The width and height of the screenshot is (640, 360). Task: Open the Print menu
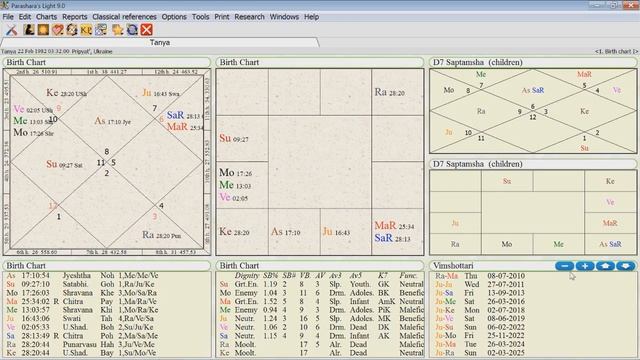click(x=222, y=17)
